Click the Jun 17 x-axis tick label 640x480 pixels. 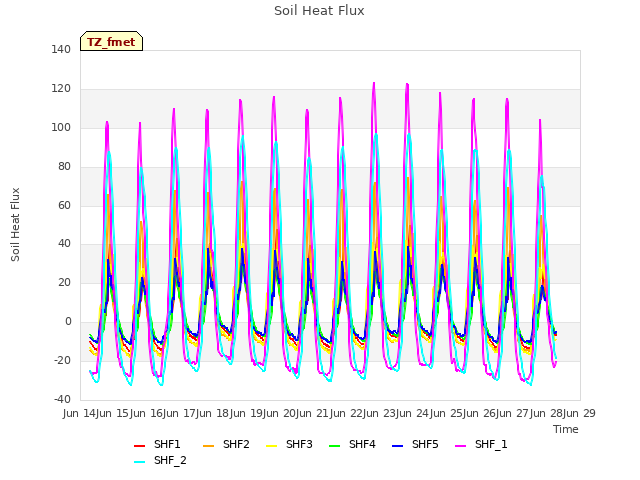pyautogui.click(x=180, y=413)
